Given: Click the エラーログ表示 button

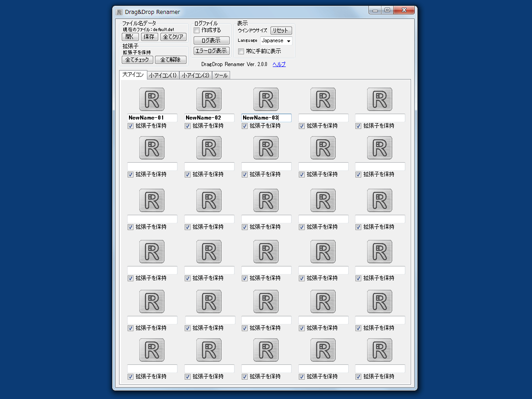Looking at the screenshot, I should [x=211, y=51].
